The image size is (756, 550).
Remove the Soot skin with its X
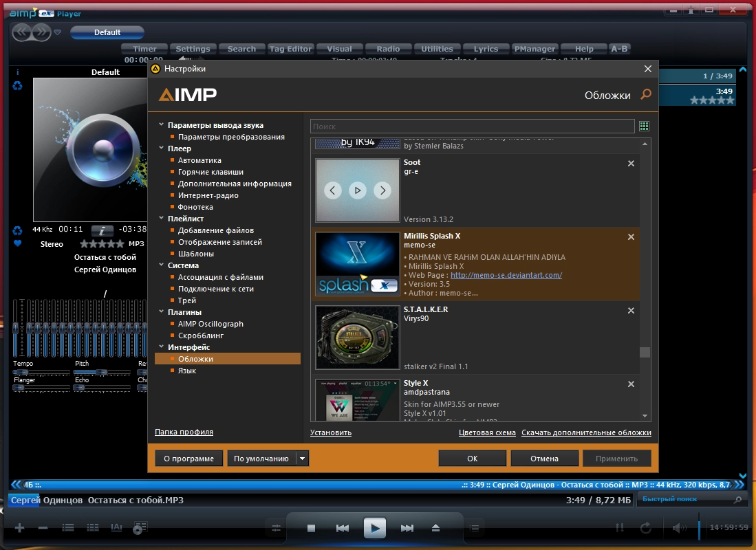[x=631, y=164]
